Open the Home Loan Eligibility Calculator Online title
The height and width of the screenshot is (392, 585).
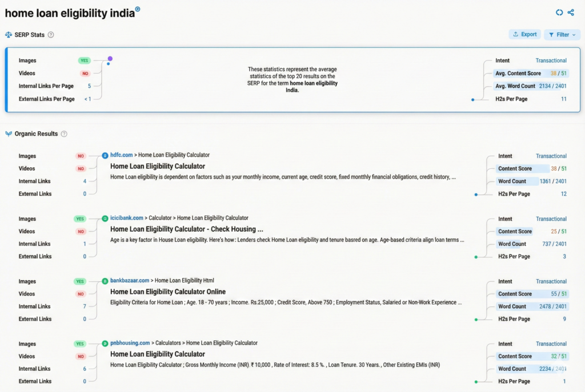168,292
